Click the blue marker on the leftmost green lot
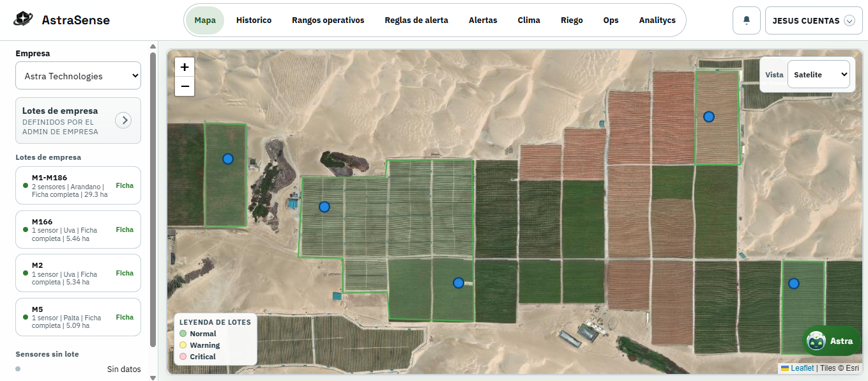The image size is (868, 381). click(x=228, y=159)
